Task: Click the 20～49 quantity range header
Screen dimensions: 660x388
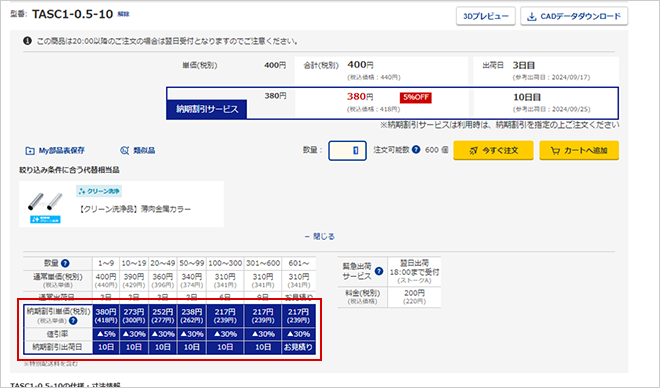Action: coord(163,263)
